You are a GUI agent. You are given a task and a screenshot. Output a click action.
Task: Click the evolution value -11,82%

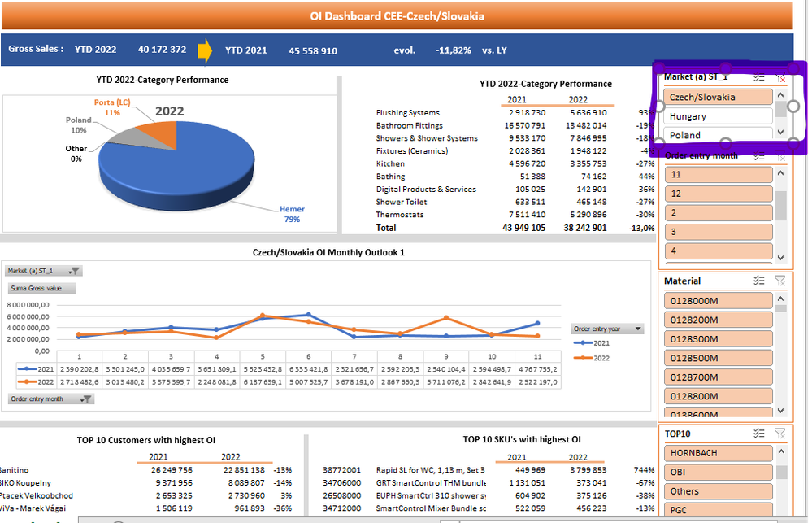point(453,50)
